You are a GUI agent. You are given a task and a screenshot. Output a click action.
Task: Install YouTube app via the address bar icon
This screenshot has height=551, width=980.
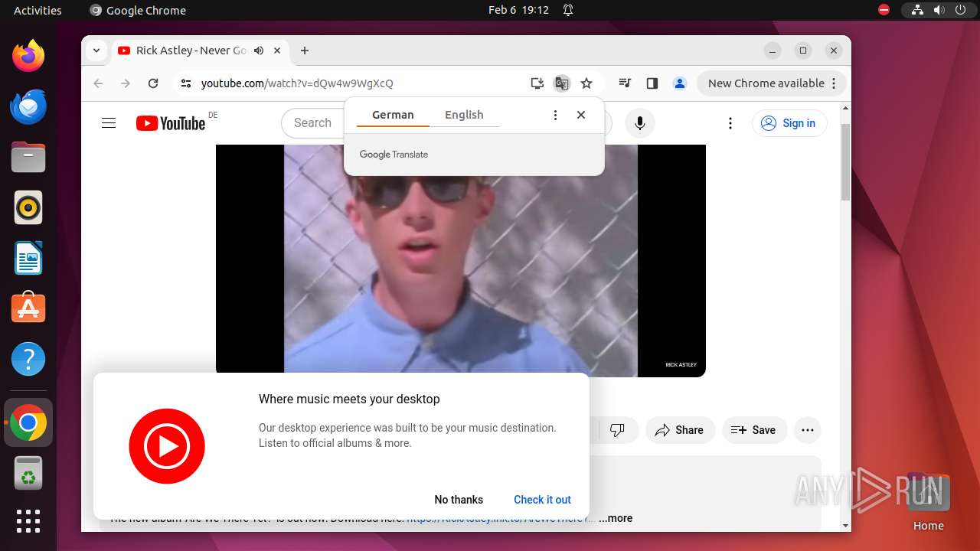537,83
